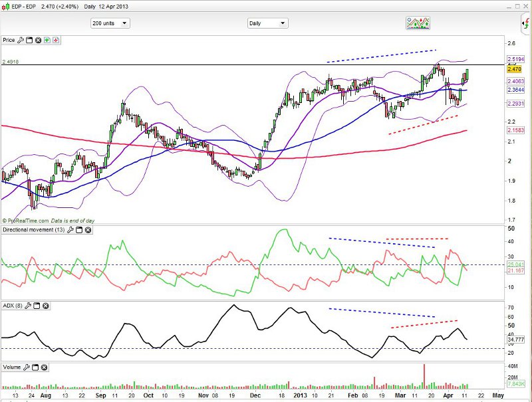
Task: Open Directional movement wrench settings
Action: pos(70,230)
